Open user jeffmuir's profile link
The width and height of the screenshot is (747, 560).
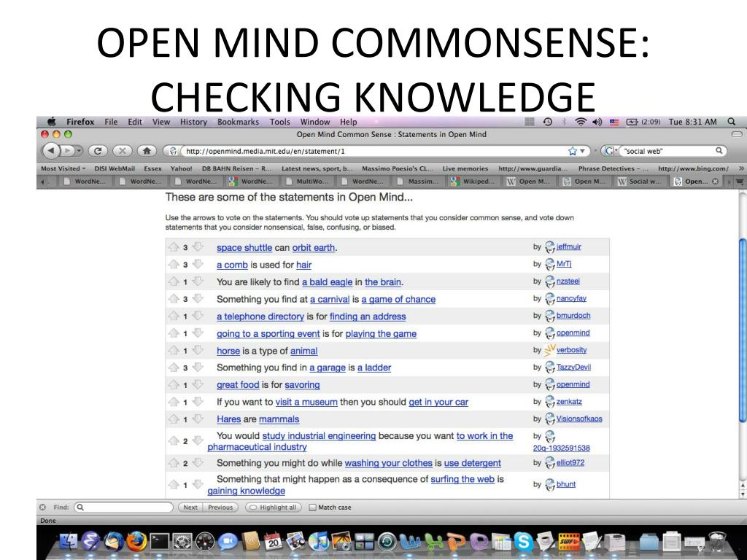point(568,246)
